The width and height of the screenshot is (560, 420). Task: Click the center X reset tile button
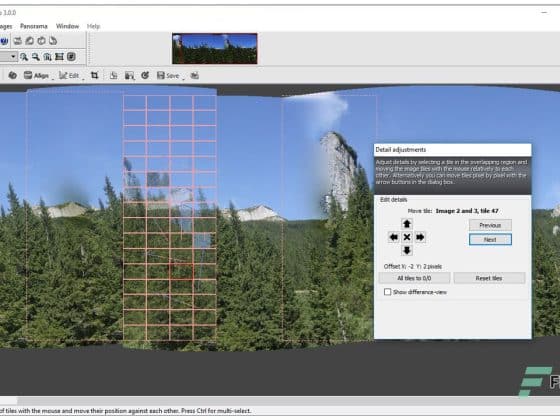407,237
